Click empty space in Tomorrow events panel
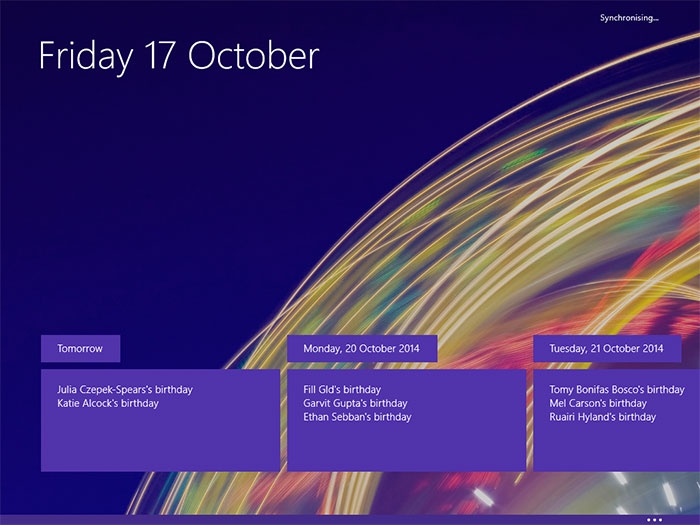700x525 pixels. (161, 442)
